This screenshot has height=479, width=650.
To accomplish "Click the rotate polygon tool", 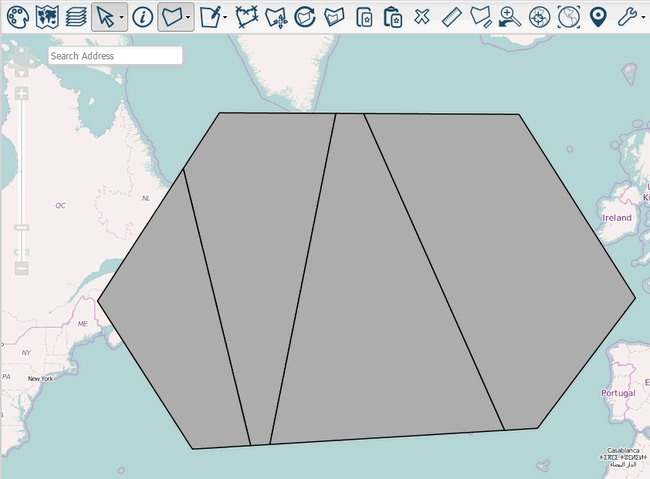I will [305, 16].
